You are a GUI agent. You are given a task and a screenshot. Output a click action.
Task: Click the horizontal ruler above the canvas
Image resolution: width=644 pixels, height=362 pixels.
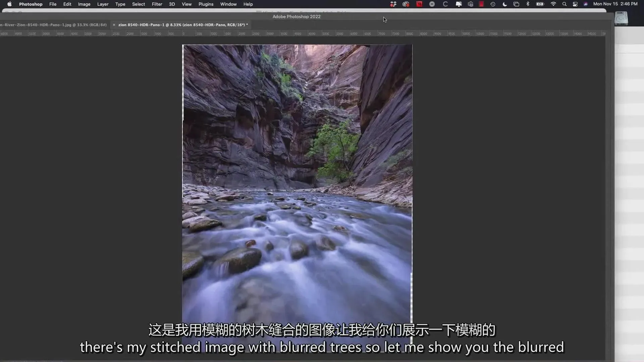[303, 34]
